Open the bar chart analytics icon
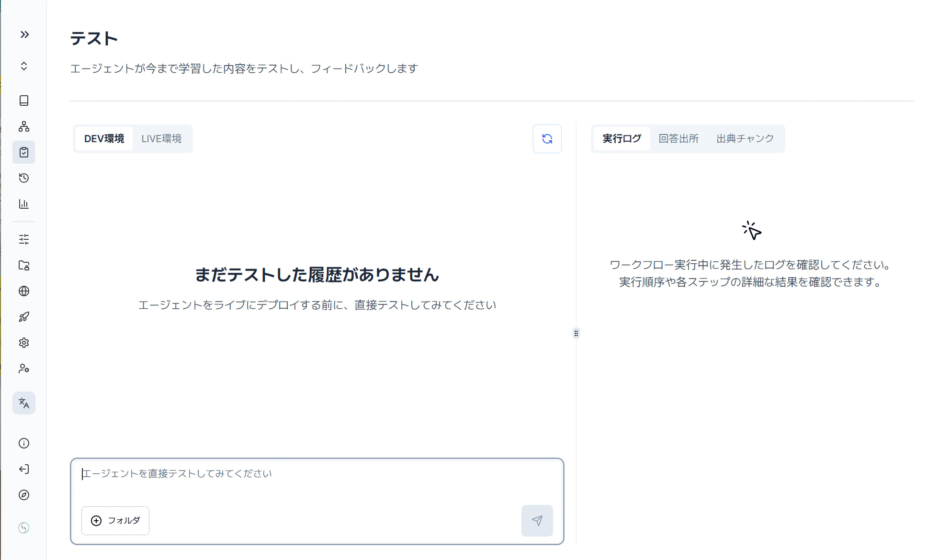This screenshot has height=560, width=927. (x=24, y=204)
